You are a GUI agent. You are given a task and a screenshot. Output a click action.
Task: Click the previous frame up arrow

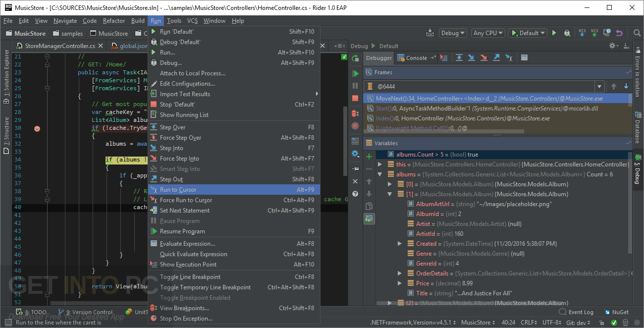tap(614, 87)
